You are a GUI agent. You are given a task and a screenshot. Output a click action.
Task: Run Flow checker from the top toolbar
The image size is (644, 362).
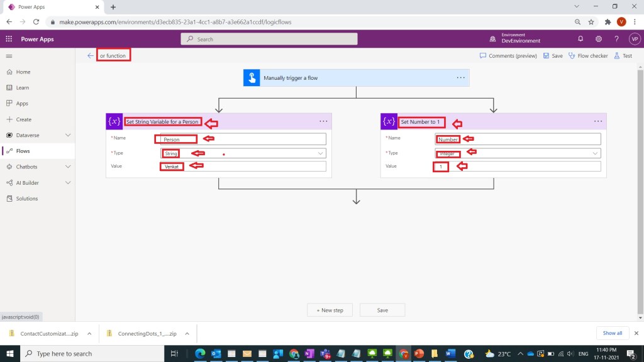click(x=588, y=56)
